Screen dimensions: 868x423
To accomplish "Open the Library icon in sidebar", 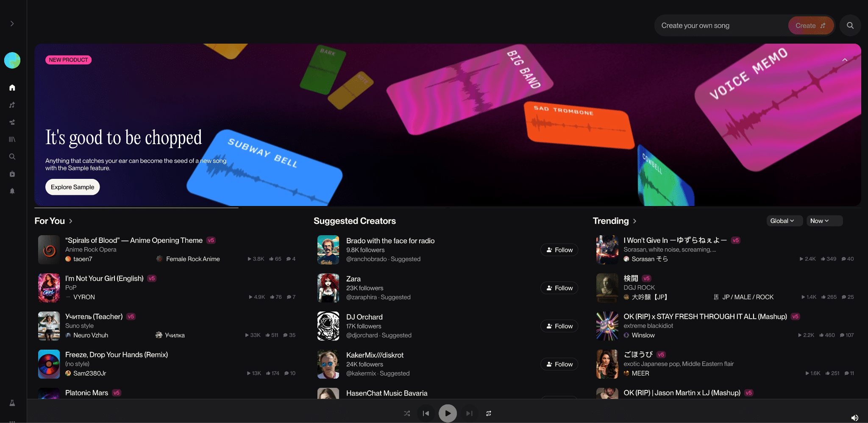I will (x=12, y=139).
